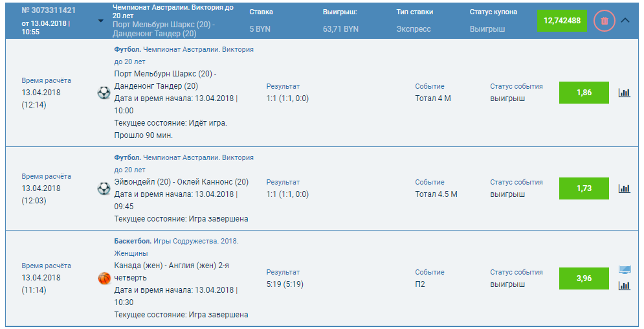644x329 pixels.
Task: Click event Тотал 4.5 М
Action: click(436, 194)
